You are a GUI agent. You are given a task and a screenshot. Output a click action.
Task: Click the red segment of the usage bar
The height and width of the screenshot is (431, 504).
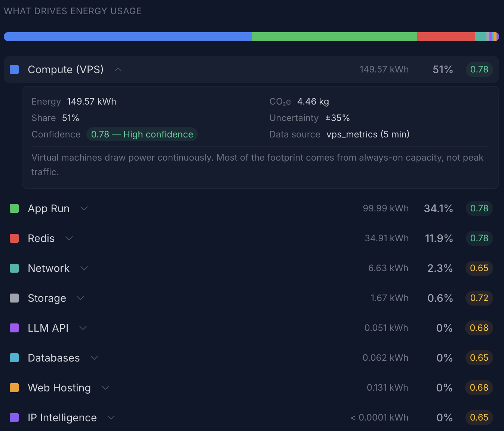[446, 36]
